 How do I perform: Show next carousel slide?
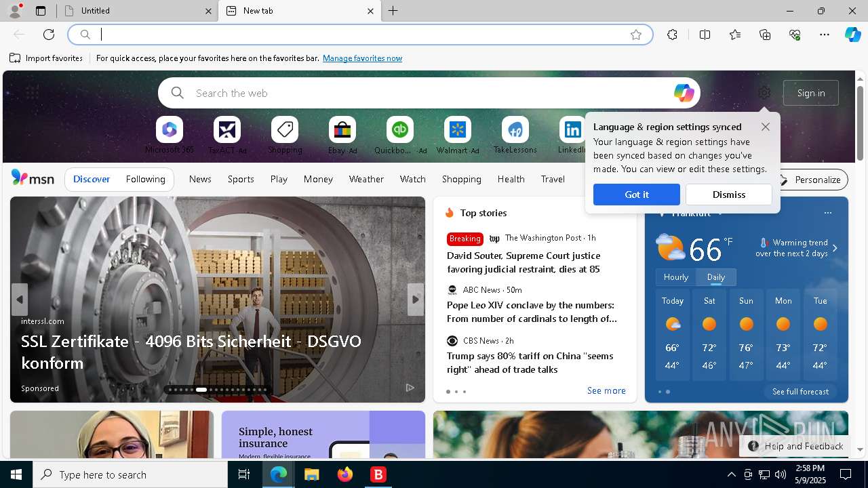[416, 300]
